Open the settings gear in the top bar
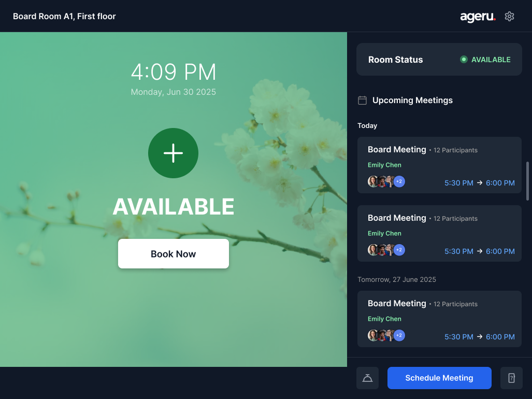 click(x=509, y=16)
